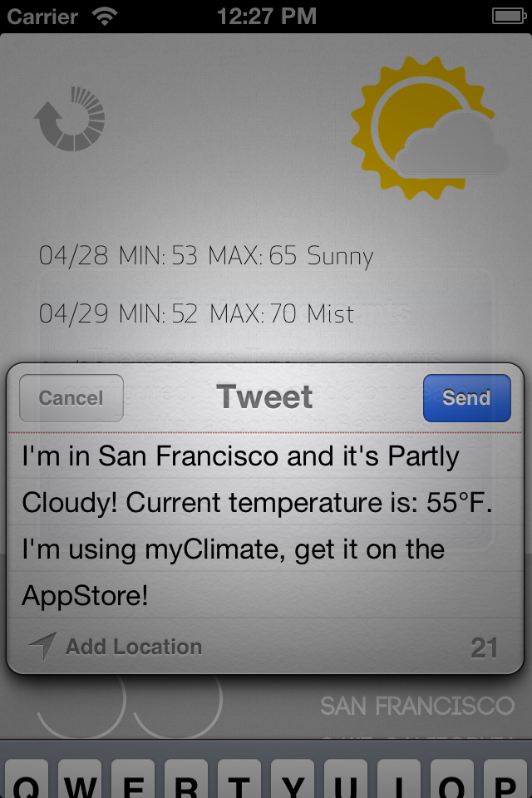Image resolution: width=532 pixels, height=798 pixels.
Task: Tap the 04/28 Sunny forecast row
Action: pos(206,255)
